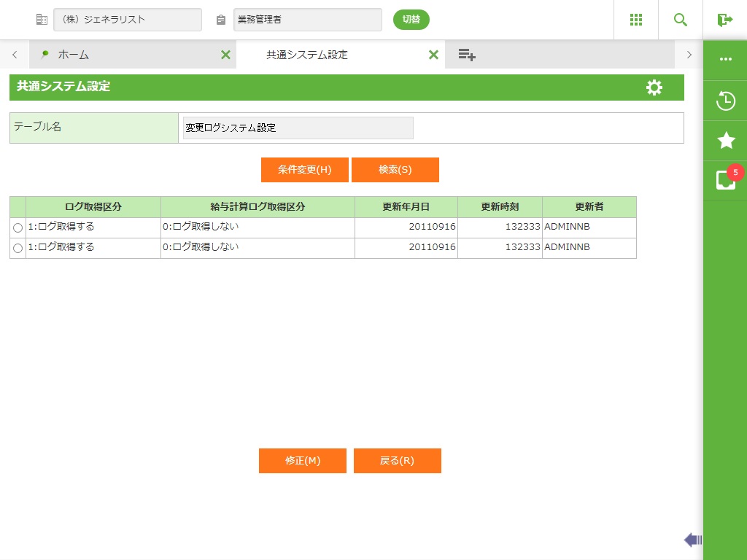The height and width of the screenshot is (560, 747).
Task: Click the テーブル名 input field
Action: (x=298, y=128)
